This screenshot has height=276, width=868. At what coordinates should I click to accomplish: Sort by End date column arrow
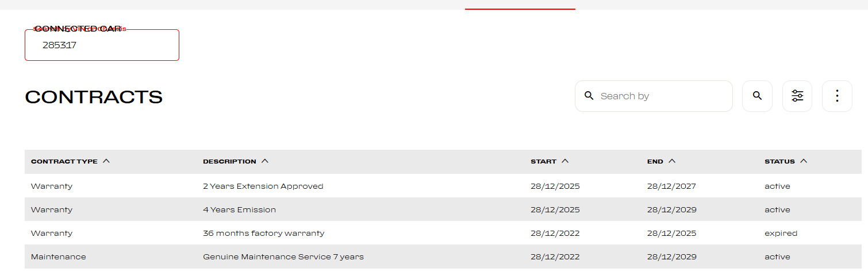click(672, 161)
